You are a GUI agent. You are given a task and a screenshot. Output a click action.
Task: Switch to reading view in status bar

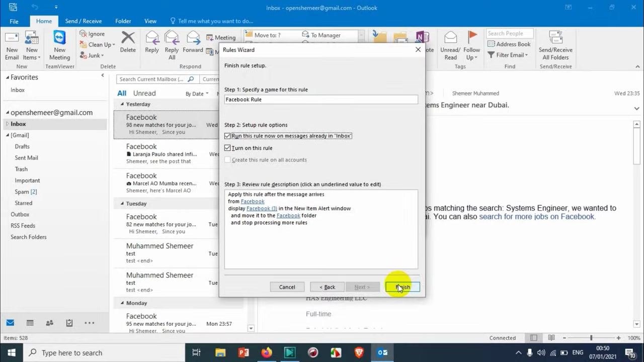click(551, 338)
